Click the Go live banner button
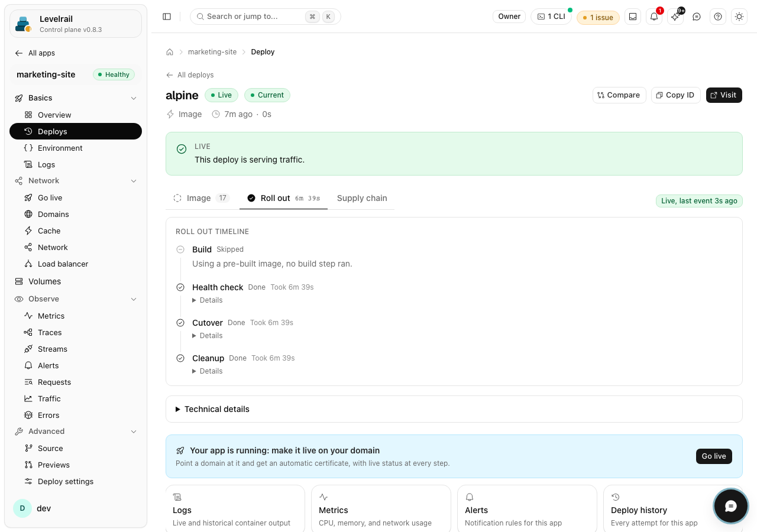This screenshot has height=532, width=757. 714,456
